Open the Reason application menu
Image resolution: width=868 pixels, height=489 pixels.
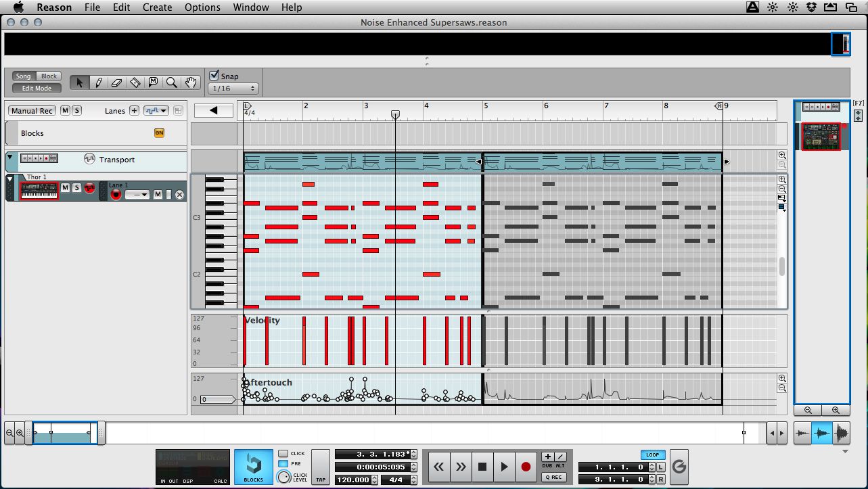[54, 7]
